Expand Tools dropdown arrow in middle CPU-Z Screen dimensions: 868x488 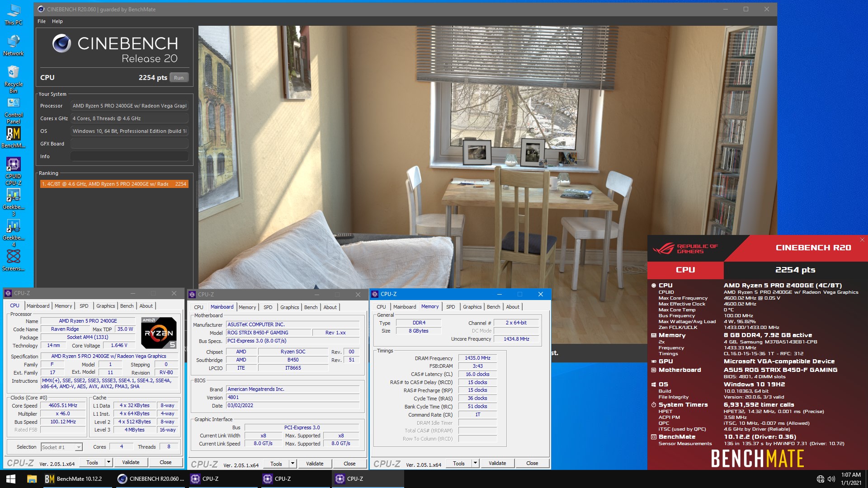point(292,464)
